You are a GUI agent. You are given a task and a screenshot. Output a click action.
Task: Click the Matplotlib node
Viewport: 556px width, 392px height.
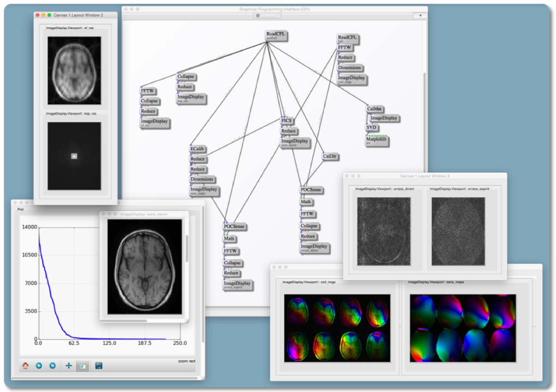[376, 139]
